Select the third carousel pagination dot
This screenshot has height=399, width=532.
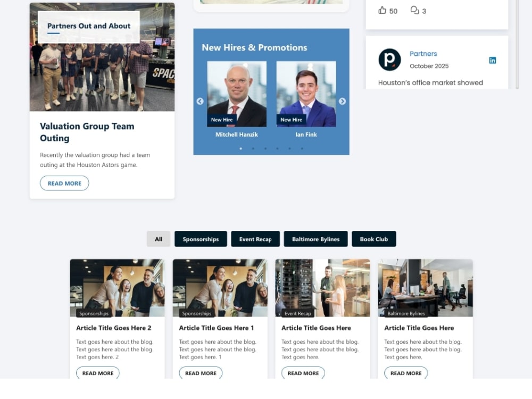click(x=265, y=148)
